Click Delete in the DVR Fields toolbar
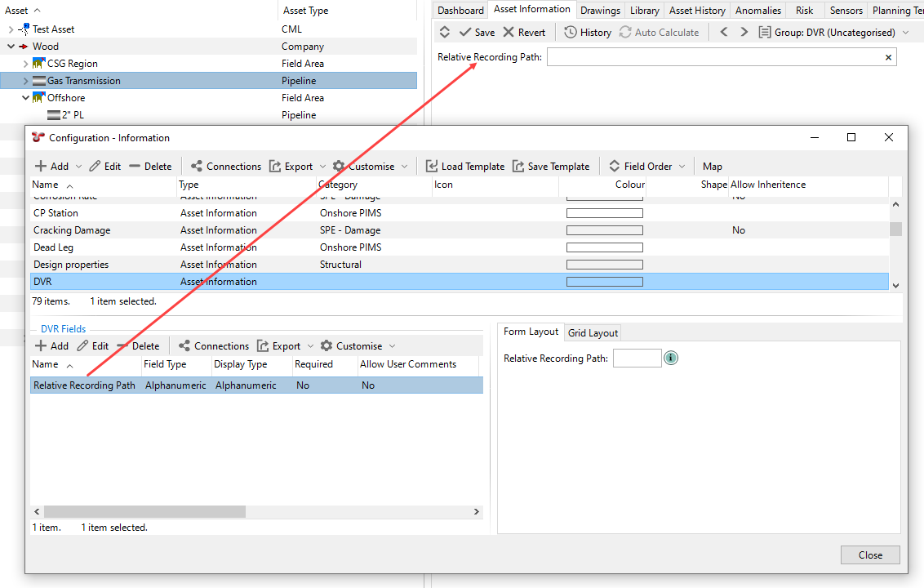The image size is (924, 588). click(x=138, y=346)
